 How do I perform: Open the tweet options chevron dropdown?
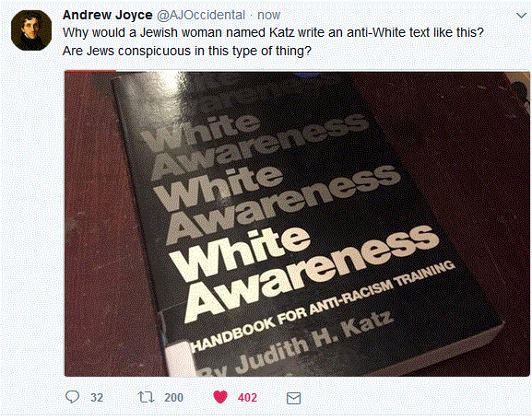coord(521,16)
